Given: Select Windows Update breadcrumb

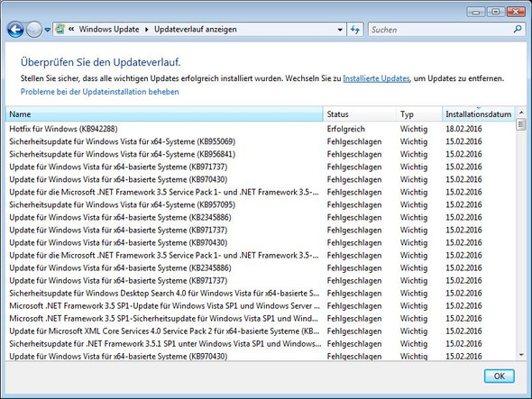Looking at the screenshot, I should tap(109, 30).
